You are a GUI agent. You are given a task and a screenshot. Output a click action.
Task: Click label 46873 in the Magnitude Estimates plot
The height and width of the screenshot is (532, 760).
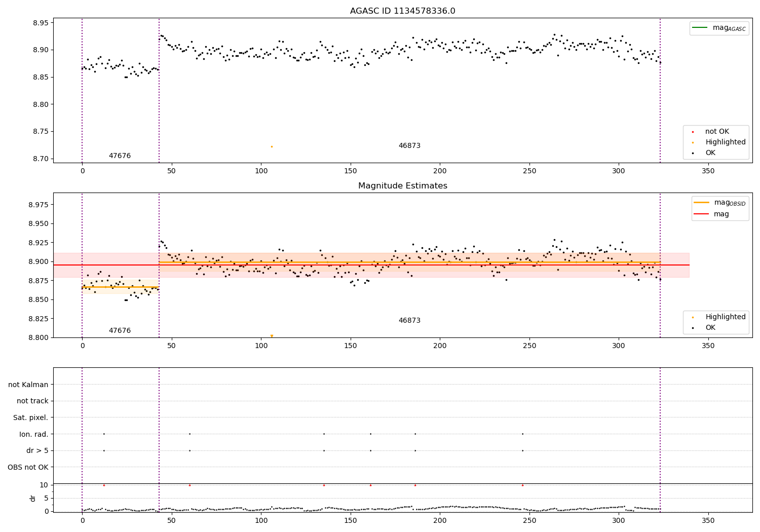(x=409, y=321)
